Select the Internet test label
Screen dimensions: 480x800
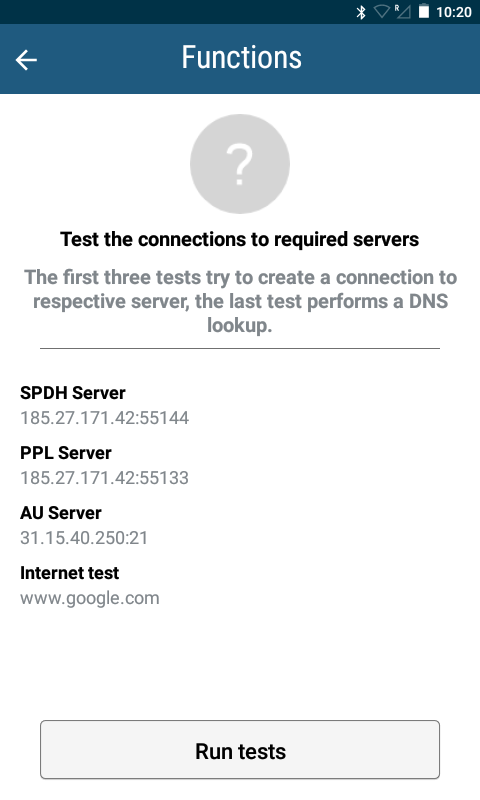tap(69, 573)
